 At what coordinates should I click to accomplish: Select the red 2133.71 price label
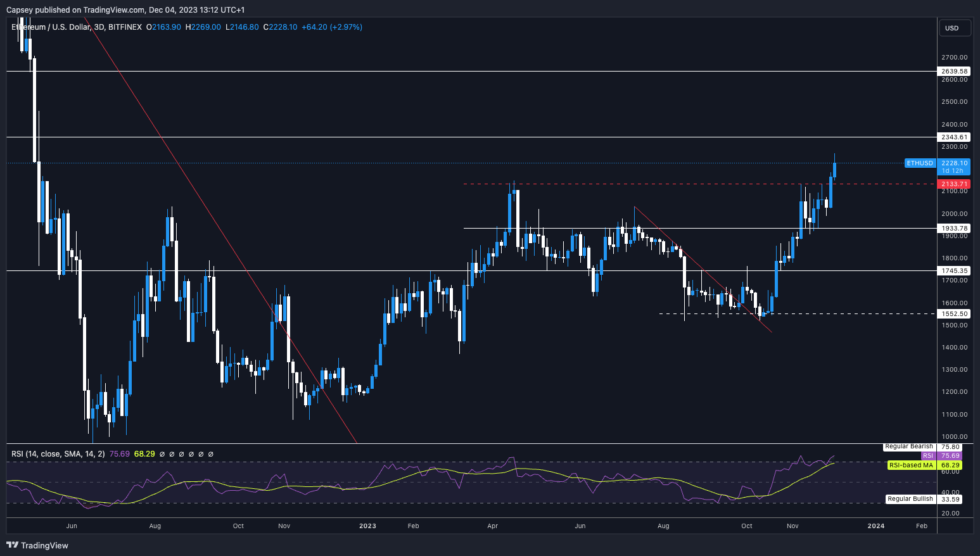click(954, 184)
